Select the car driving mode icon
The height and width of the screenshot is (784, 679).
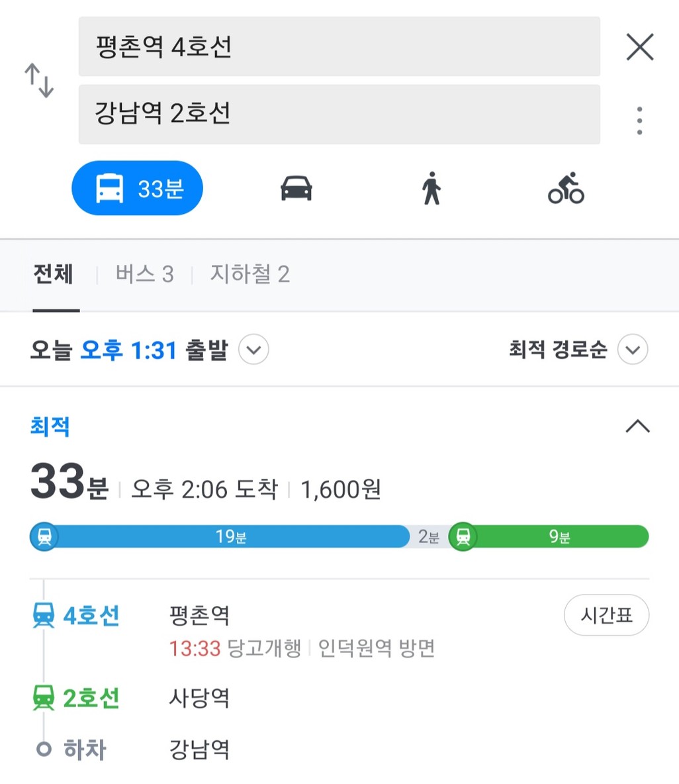296,189
